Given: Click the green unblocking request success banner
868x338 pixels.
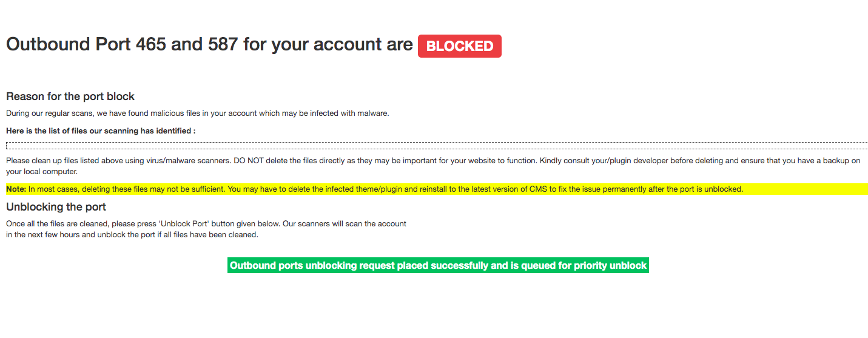Looking at the screenshot, I should 438,266.
